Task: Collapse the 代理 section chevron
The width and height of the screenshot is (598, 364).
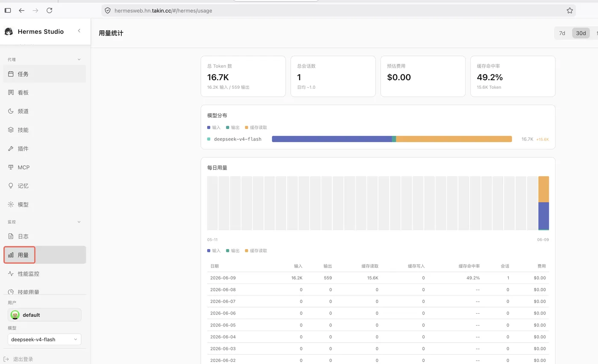Action: pos(79,60)
